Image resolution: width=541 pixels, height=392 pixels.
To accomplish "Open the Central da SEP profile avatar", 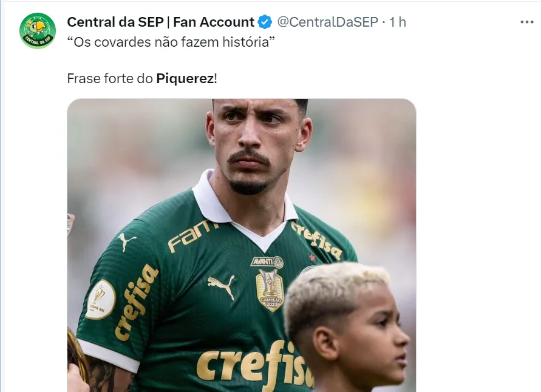I will tap(38, 31).
